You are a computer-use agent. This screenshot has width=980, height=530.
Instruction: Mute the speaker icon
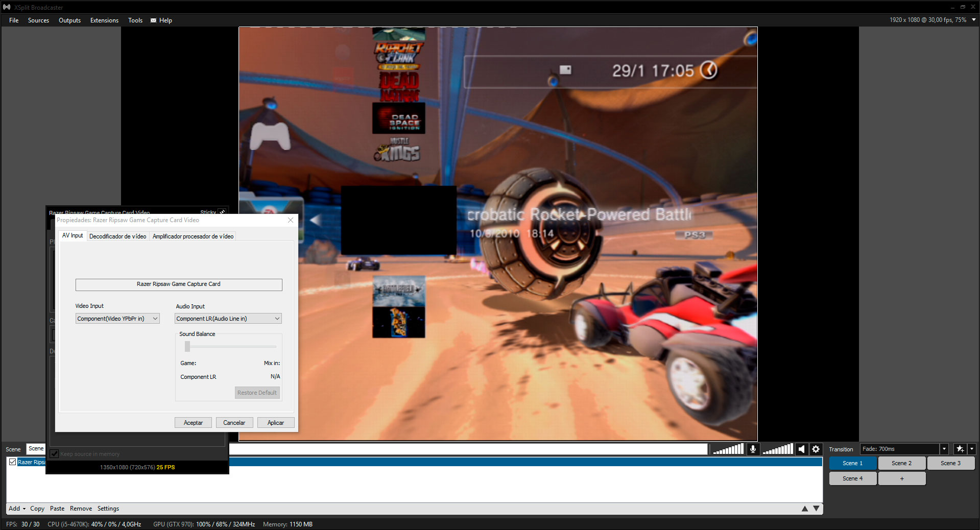click(802, 449)
